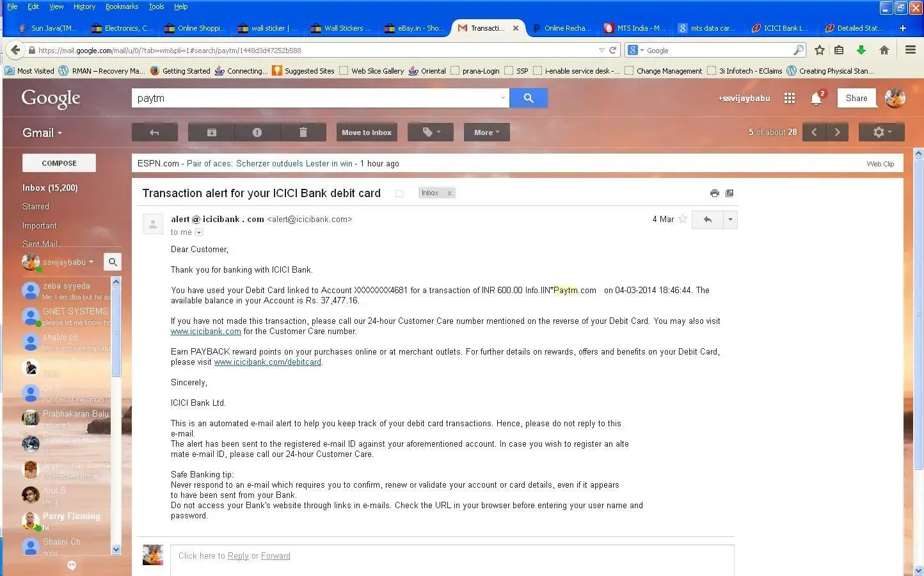This screenshot has width=924, height=576.
Task: Click Move to Inbox
Action: coord(367,132)
